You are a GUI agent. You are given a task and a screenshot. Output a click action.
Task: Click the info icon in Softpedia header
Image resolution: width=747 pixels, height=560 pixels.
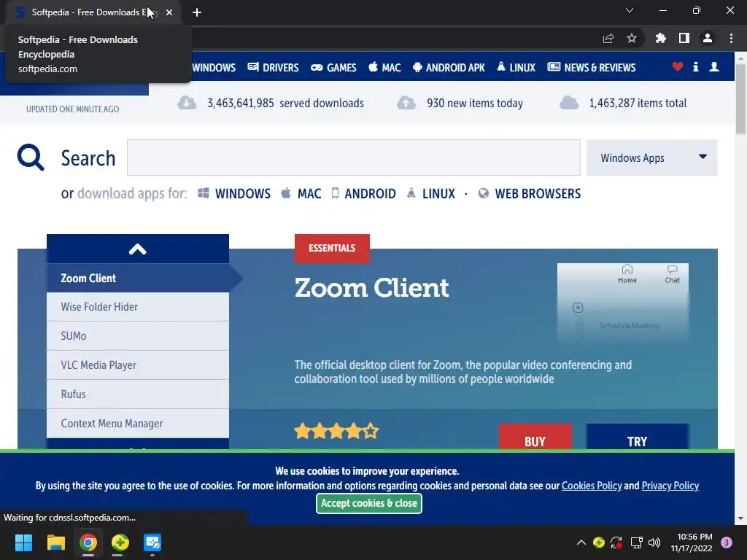[695, 67]
